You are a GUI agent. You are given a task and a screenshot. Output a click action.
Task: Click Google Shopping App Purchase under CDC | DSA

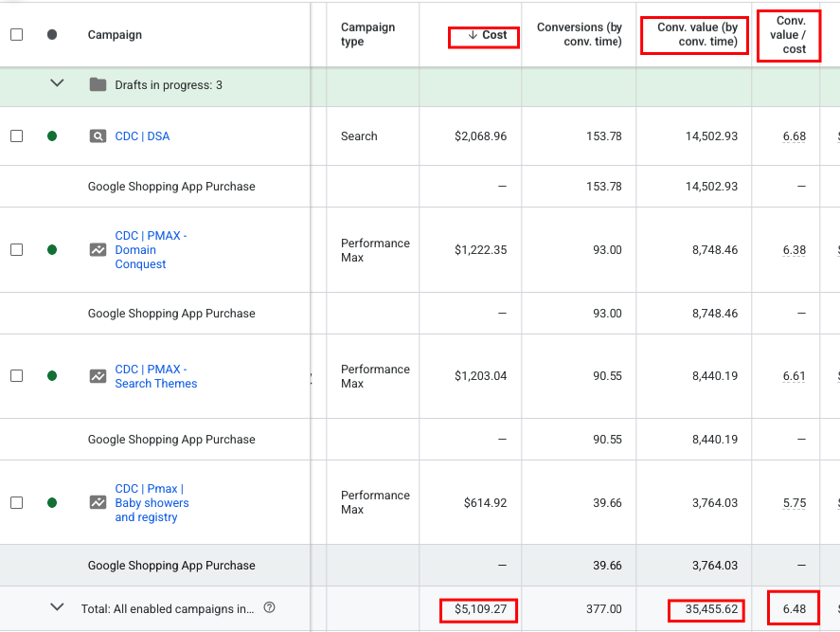[x=171, y=187]
